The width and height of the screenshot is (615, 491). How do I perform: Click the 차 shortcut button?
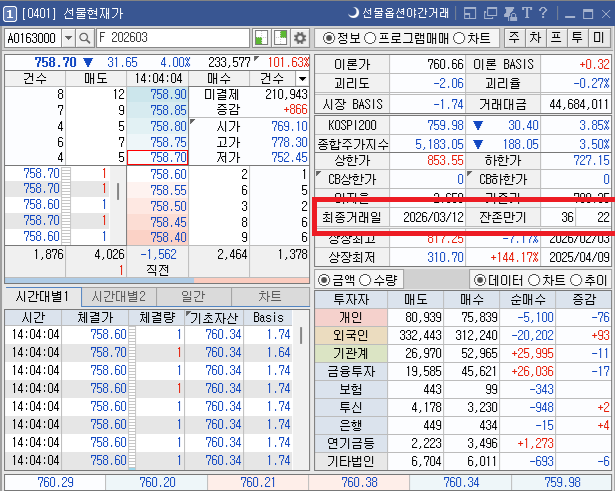pyautogui.click(x=535, y=38)
